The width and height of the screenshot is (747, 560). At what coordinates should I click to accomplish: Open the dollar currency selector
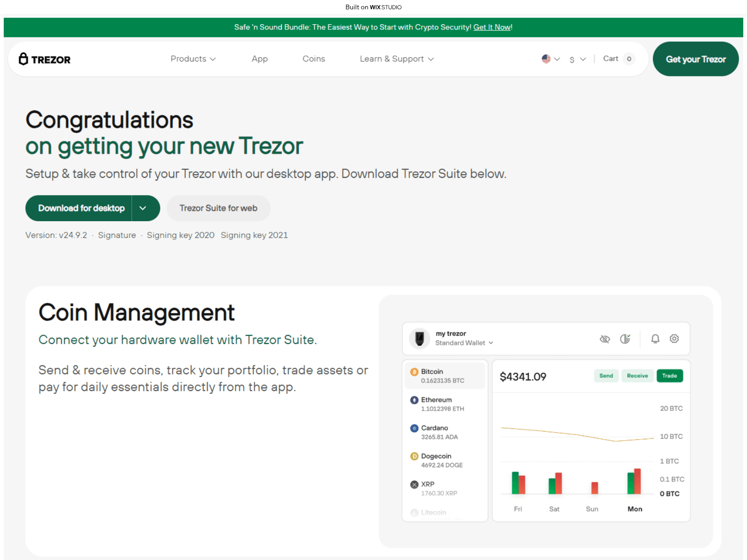point(578,59)
